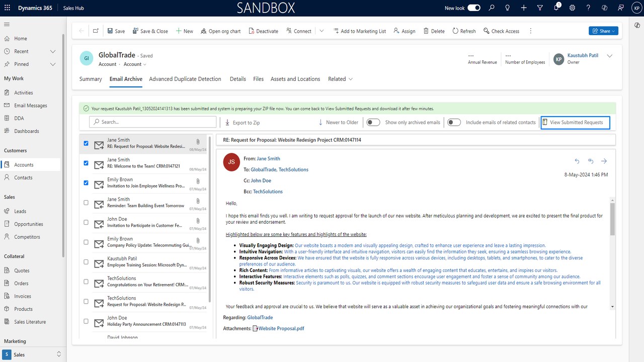Toggle the hamburger site map menu
The height and width of the screenshot is (362, 644).
pyautogui.click(x=7, y=24)
